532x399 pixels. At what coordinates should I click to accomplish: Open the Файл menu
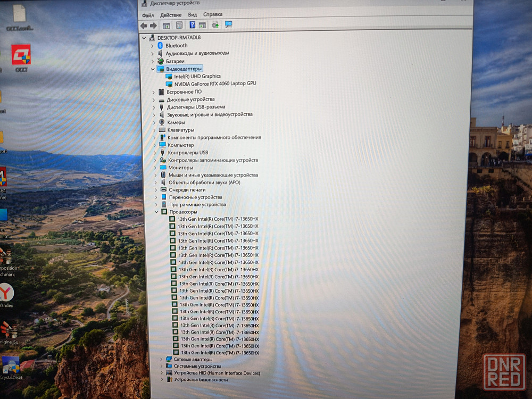point(147,14)
